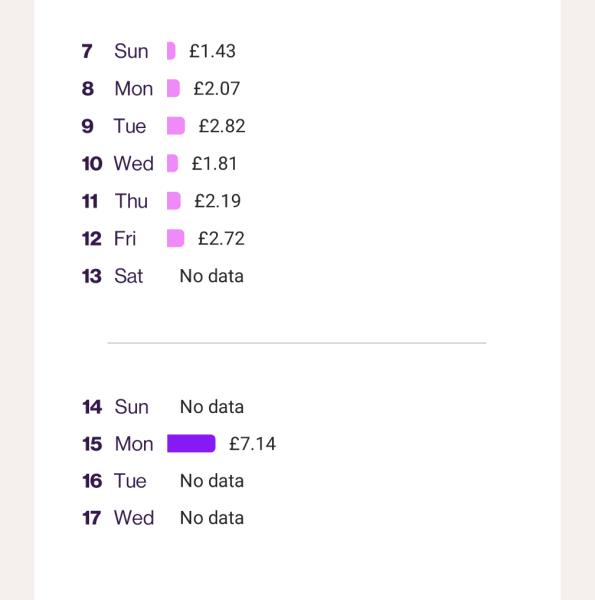Image resolution: width=595 pixels, height=600 pixels.
Task: Tap the £2.19 Thursday amount
Action: tap(217, 201)
